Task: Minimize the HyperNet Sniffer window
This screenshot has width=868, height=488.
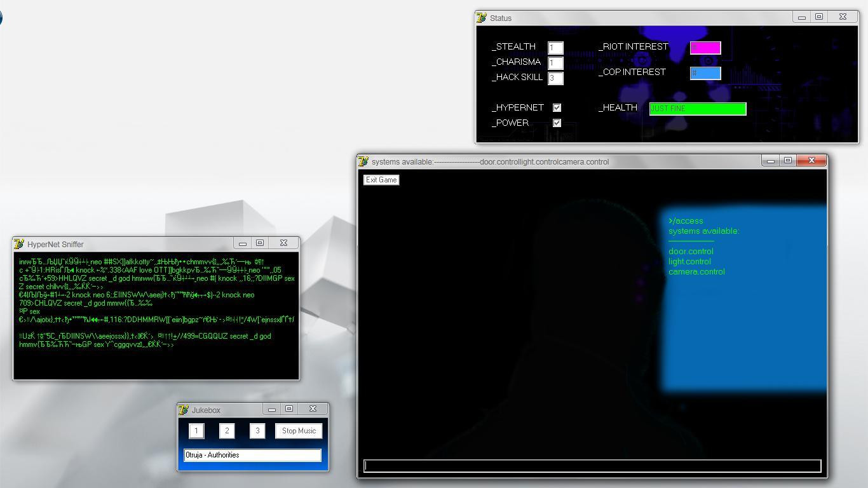Action: click(x=243, y=243)
